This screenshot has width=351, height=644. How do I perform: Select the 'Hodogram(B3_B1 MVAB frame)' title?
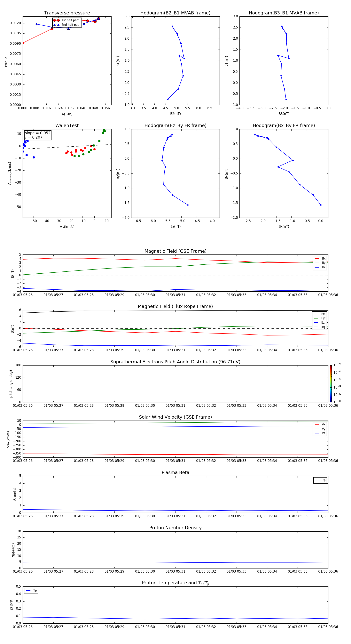pos(284,13)
